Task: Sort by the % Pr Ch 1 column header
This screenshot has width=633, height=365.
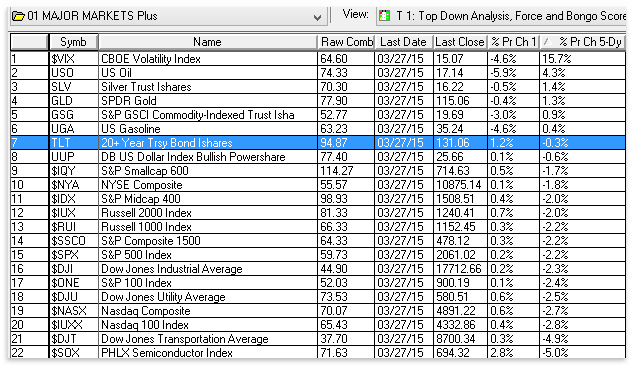Action: point(513,42)
